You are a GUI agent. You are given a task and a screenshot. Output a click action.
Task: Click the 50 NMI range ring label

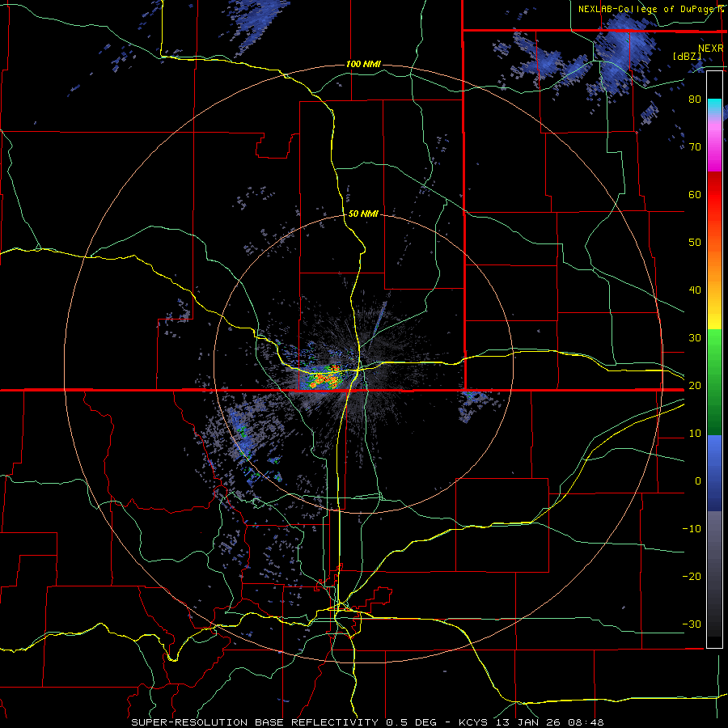(363, 214)
